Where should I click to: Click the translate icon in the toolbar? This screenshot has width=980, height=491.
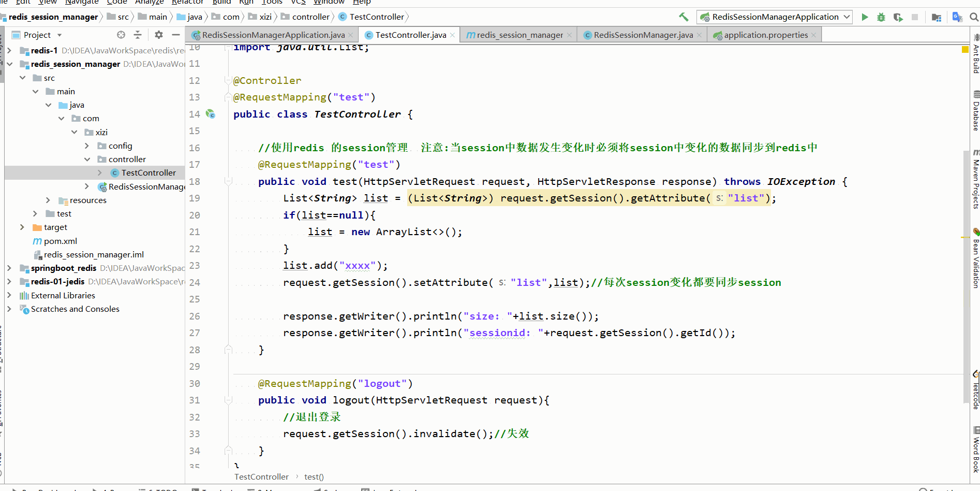(x=957, y=17)
